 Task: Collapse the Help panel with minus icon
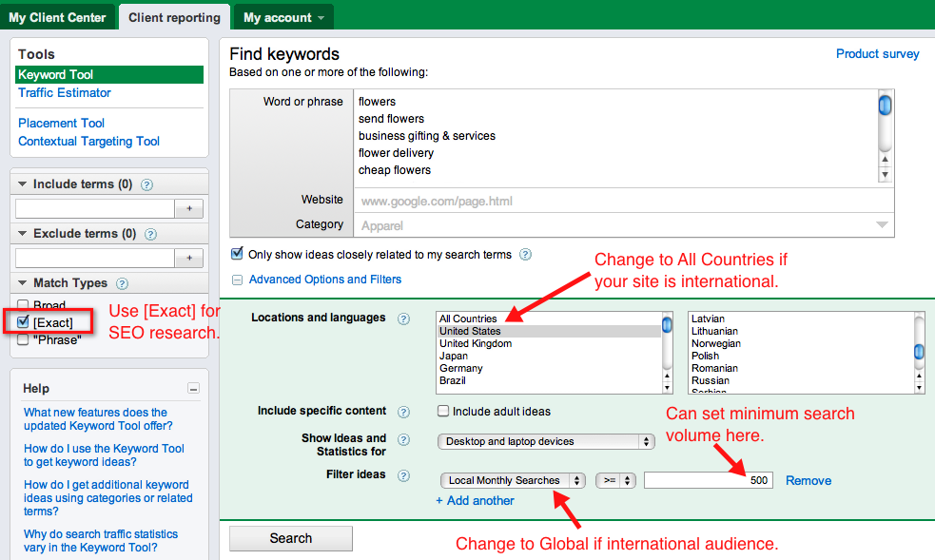pos(194,389)
